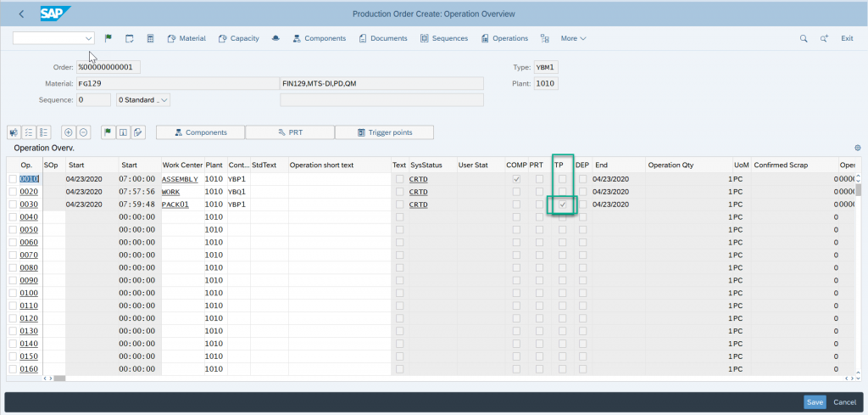Click the Trigger points button
Screen dimensions: 868x415
(385, 132)
